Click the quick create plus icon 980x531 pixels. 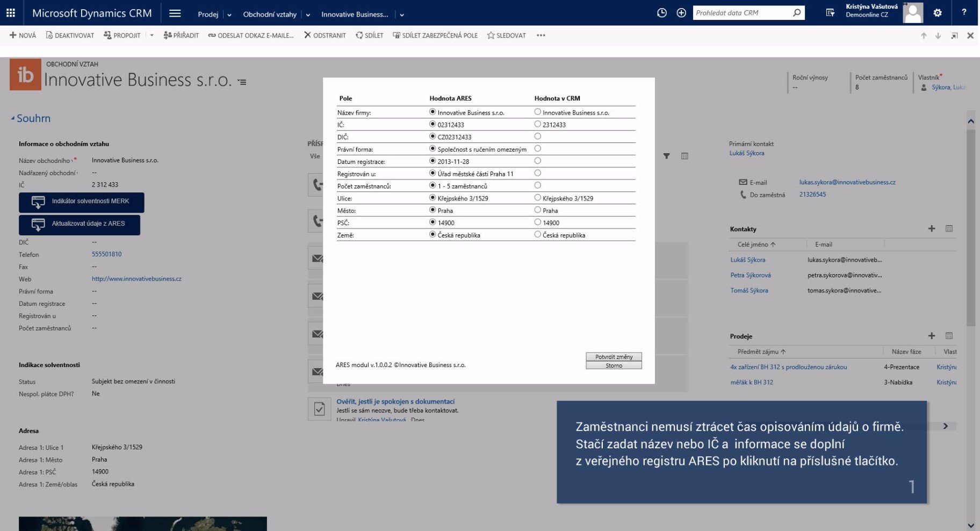click(x=681, y=13)
